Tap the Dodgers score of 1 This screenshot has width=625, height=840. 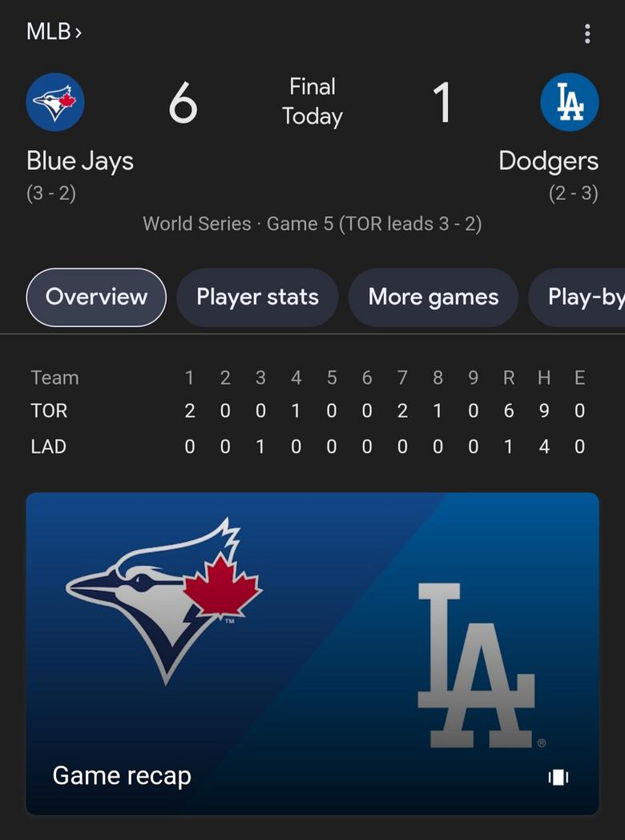(442, 104)
